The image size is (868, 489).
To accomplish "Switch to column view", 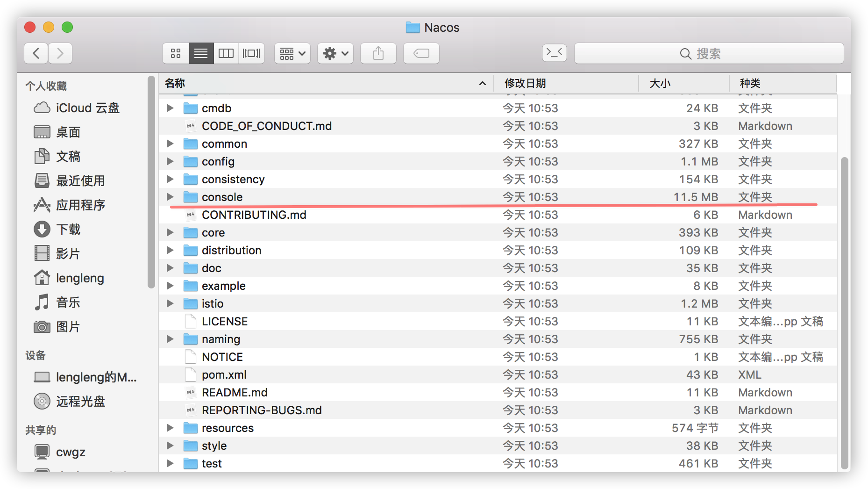I will pos(226,53).
